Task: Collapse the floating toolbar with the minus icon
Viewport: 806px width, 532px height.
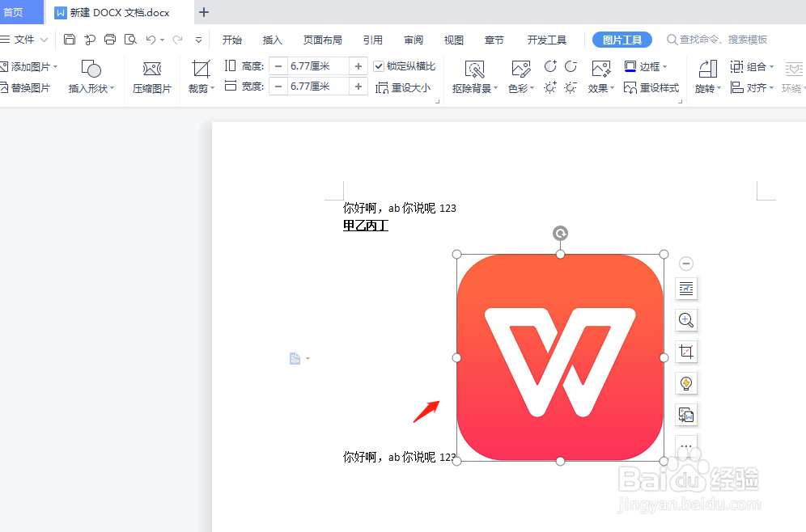Action: click(685, 263)
